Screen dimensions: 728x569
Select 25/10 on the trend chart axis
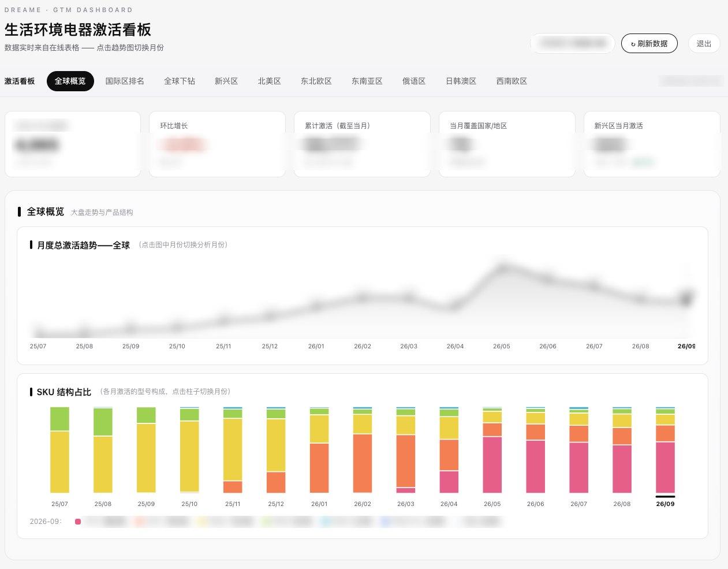177,346
